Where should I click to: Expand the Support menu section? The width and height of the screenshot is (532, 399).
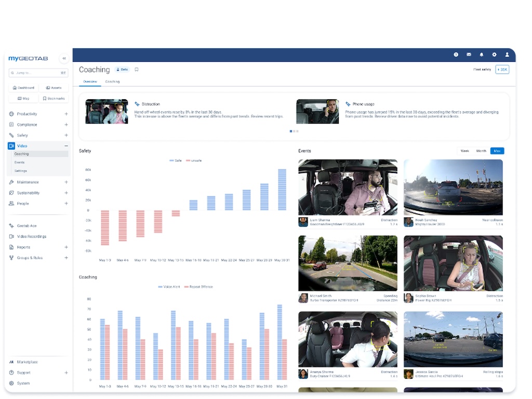[x=66, y=373]
